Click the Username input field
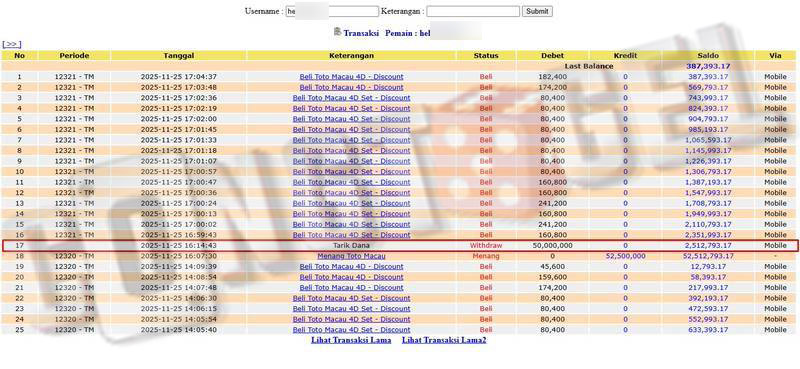 pyautogui.click(x=332, y=11)
